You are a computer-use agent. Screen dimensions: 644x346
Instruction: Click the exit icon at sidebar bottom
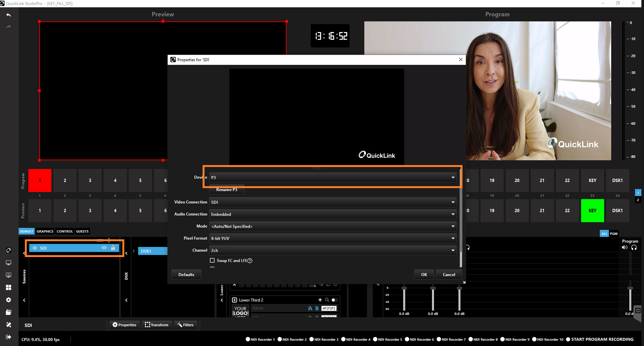click(9, 337)
